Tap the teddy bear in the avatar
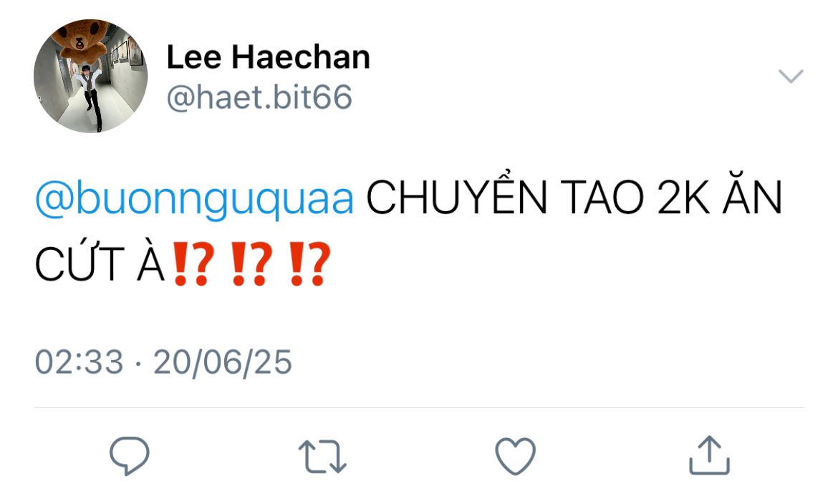 (x=83, y=42)
